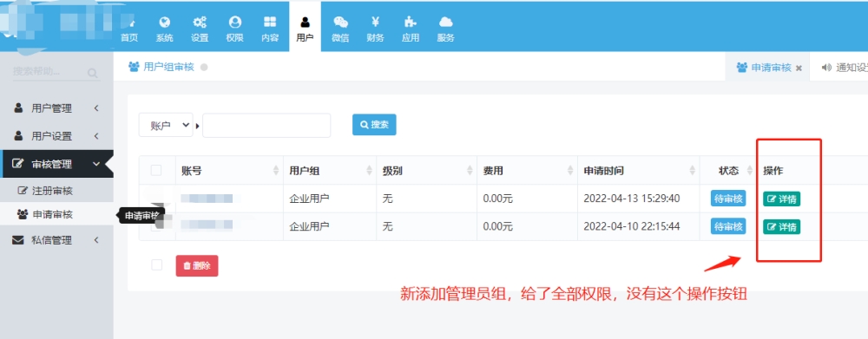Tick the select-all checkbox in table header
Viewport: 868px width, 339px height.
[156, 170]
